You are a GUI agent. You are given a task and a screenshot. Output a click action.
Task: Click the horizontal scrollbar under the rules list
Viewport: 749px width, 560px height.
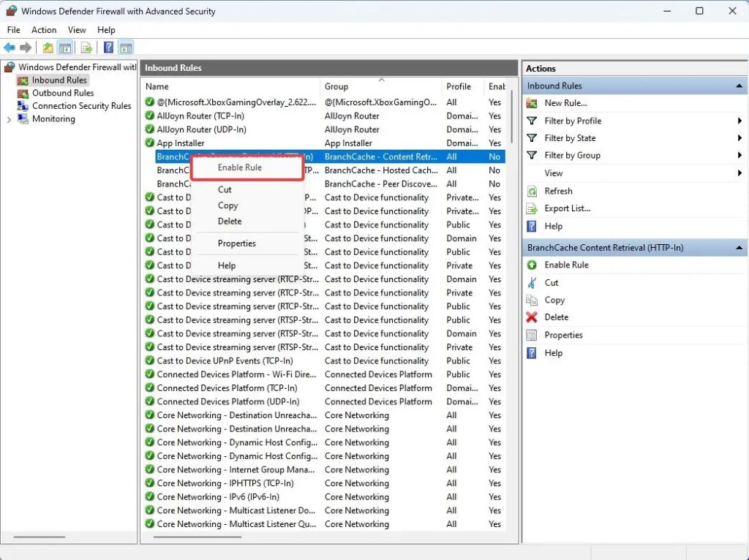tap(197, 537)
